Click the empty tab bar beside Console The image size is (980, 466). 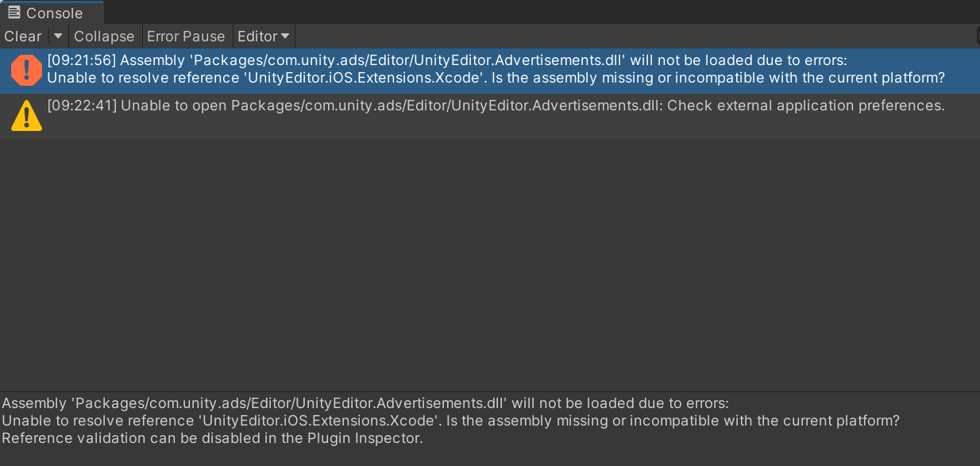click(x=542, y=12)
